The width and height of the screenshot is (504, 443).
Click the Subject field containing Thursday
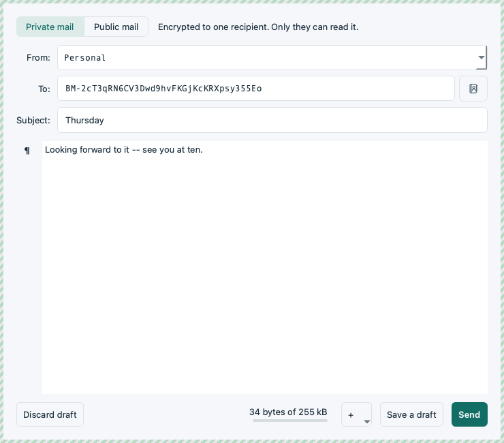272,120
